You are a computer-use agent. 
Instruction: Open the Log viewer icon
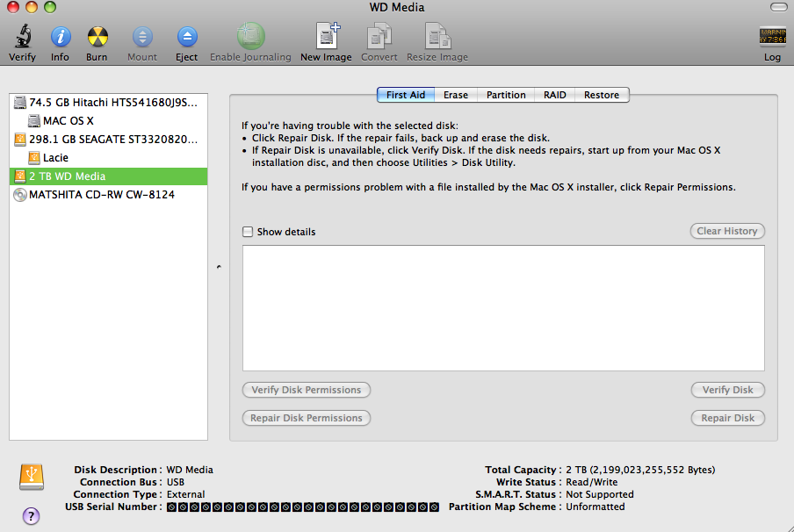coord(772,37)
